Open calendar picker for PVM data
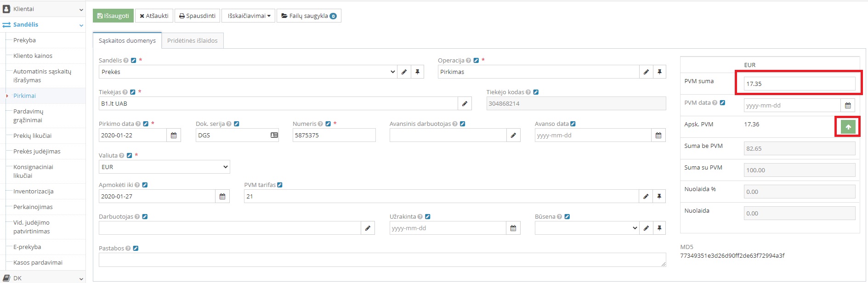The width and height of the screenshot is (868, 283). click(x=848, y=106)
